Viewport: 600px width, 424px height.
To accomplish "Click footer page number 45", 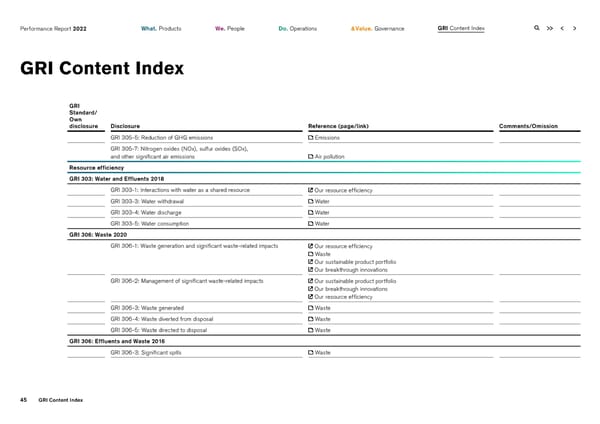I will click(23, 400).
